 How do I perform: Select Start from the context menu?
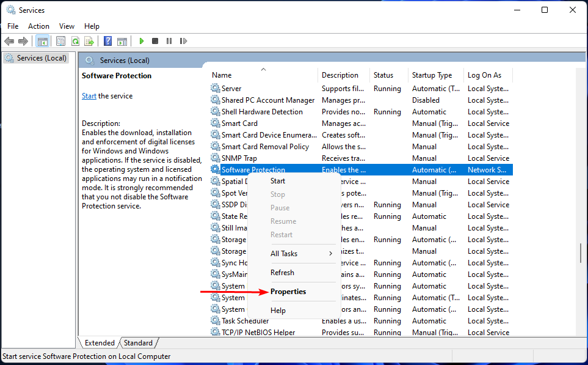pos(278,181)
